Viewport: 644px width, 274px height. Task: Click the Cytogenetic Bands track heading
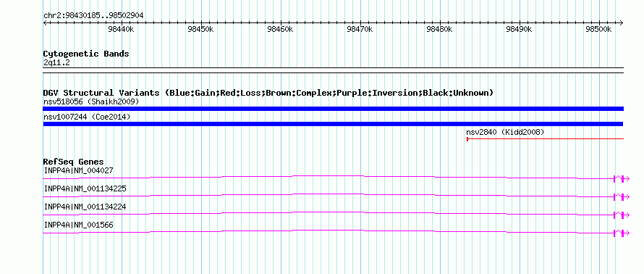click(86, 54)
